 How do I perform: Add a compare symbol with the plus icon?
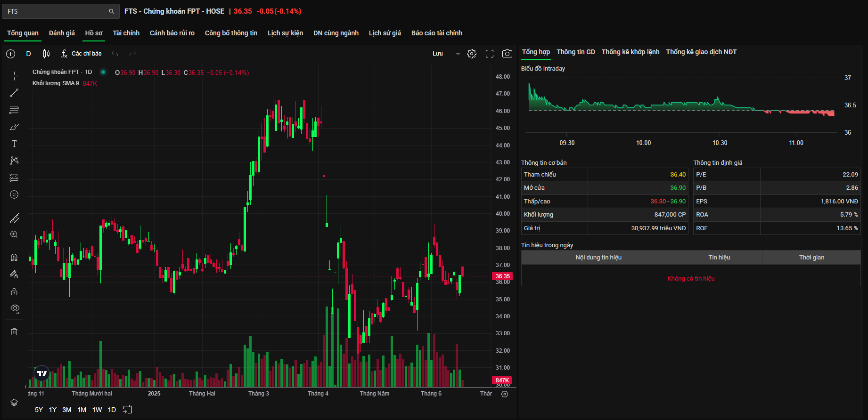pyautogui.click(x=11, y=54)
